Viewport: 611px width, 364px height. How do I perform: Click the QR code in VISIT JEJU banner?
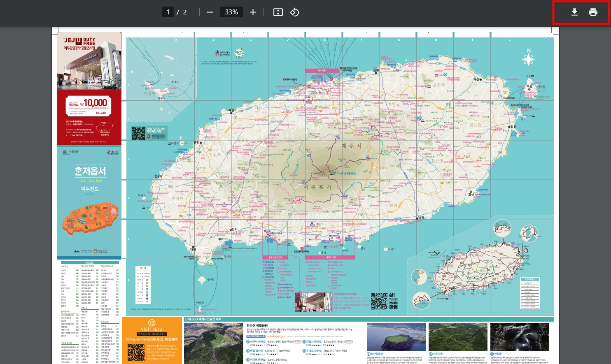pyautogui.click(x=136, y=353)
